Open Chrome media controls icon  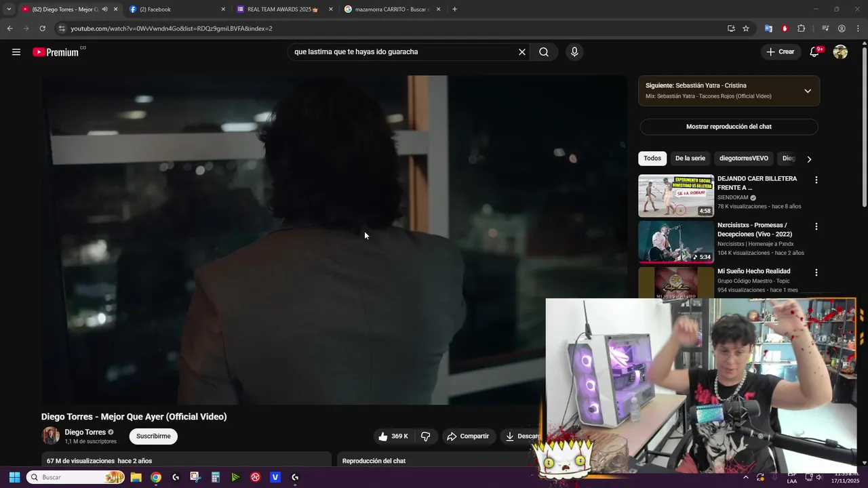tap(825, 28)
